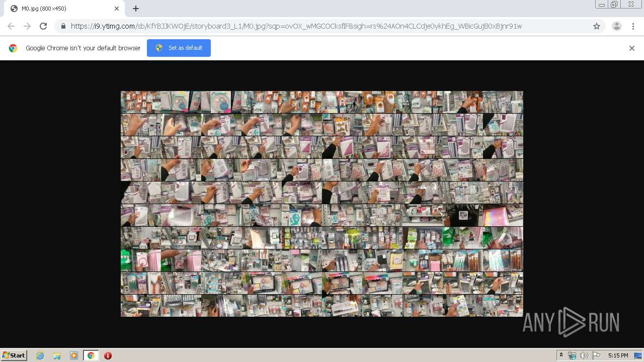Launch Internet Explorer from the taskbar

[x=40, y=355]
